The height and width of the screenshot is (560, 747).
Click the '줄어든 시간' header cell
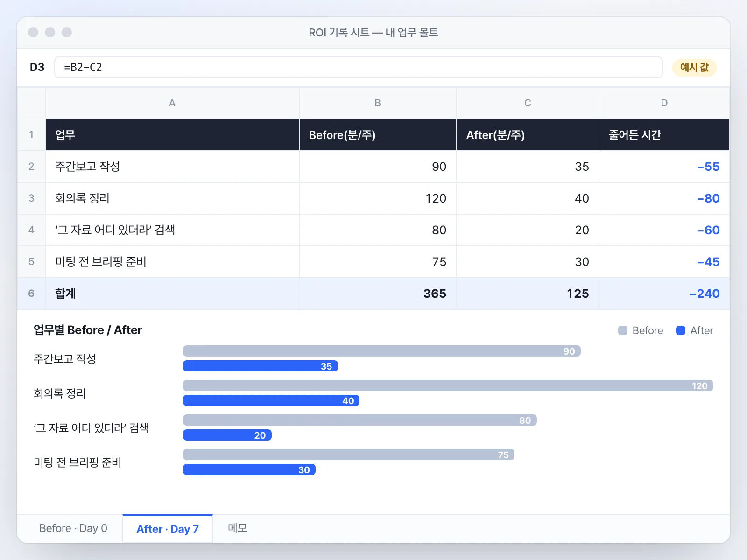664,135
